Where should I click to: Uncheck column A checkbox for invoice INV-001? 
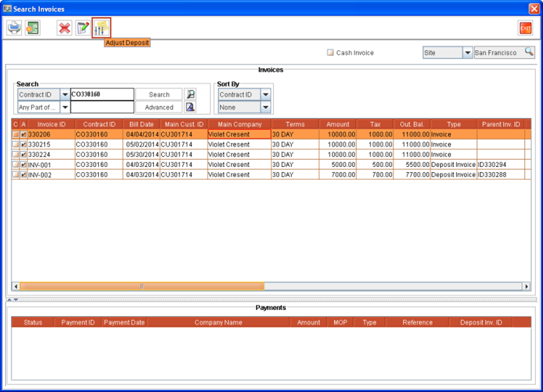23,165
